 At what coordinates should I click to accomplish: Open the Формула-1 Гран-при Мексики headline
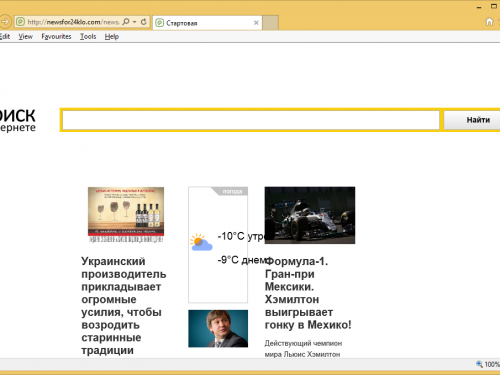(x=308, y=293)
